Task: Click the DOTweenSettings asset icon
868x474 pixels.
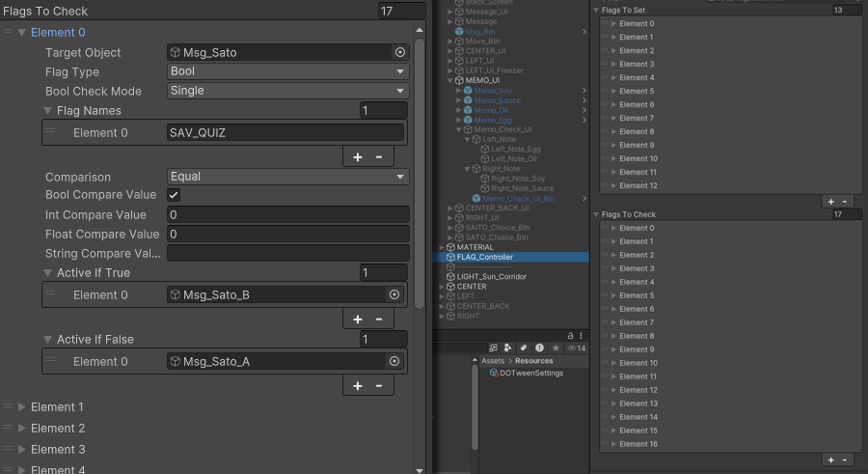Action: (x=494, y=374)
